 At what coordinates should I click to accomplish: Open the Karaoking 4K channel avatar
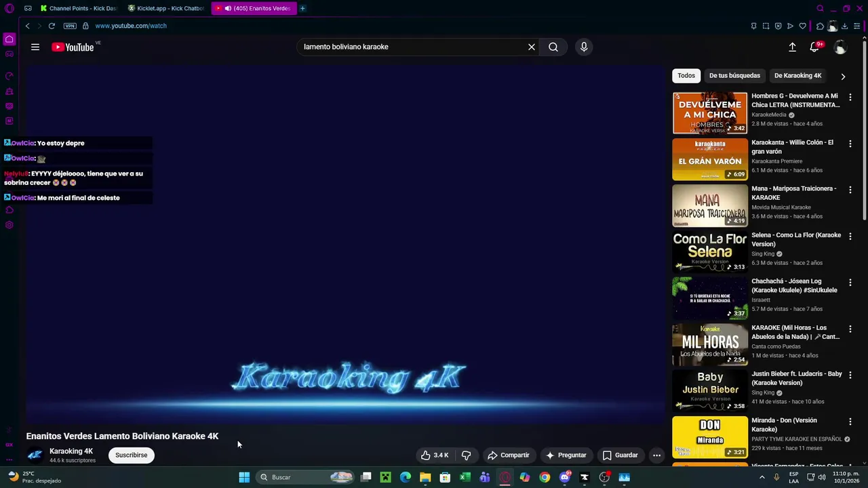35,455
